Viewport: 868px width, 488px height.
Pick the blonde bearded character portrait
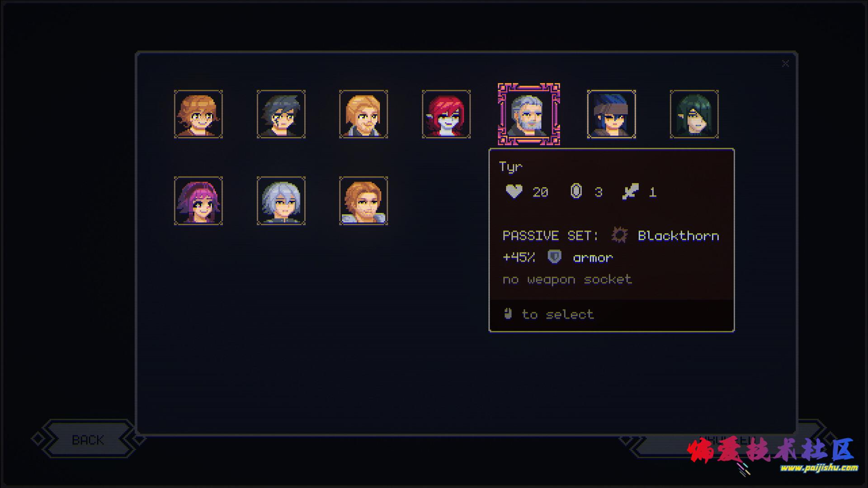point(363,114)
